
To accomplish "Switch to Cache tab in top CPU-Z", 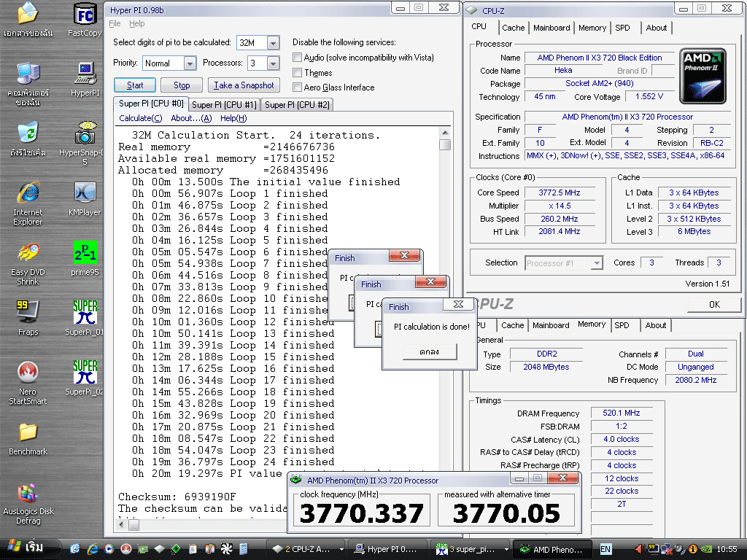I will pyautogui.click(x=513, y=28).
